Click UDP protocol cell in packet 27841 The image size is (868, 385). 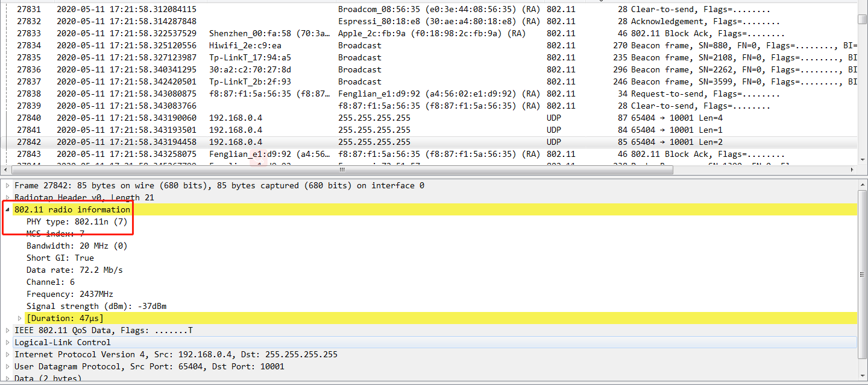coord(553,130)
